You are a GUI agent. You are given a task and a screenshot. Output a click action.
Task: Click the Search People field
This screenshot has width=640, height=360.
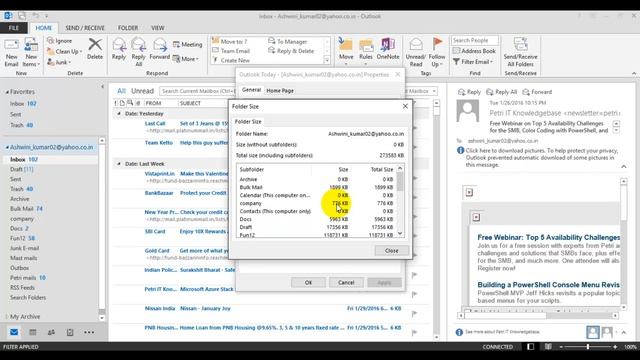click(x=475, y=40)
